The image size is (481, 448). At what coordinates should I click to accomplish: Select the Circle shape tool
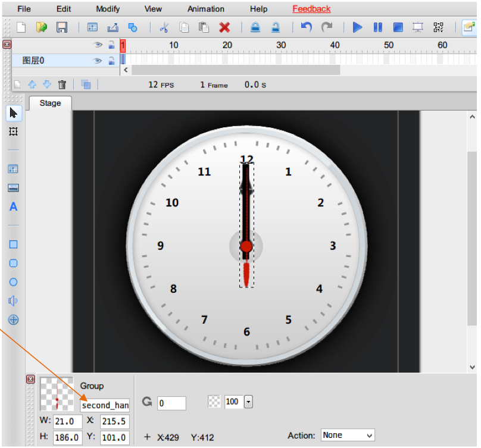pos(13,283)
